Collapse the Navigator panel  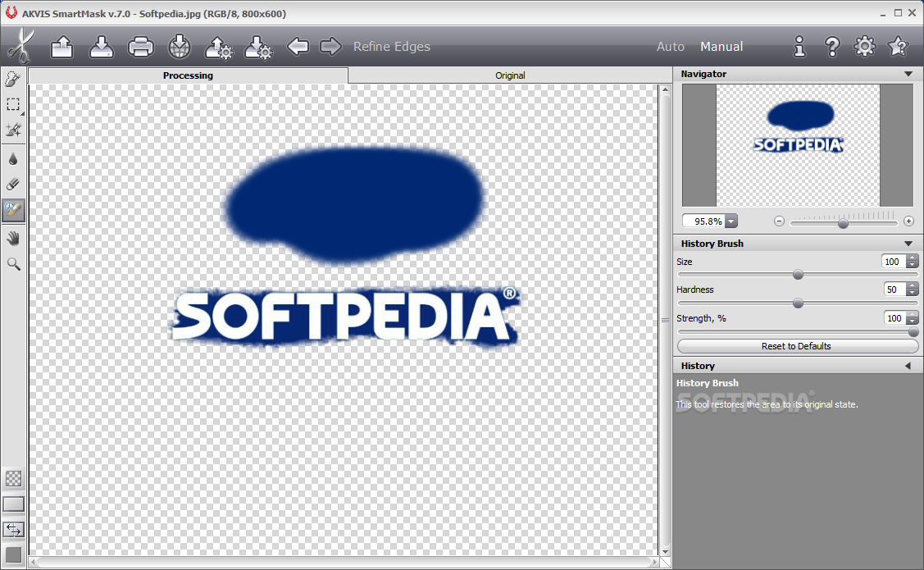pos(908,75)
